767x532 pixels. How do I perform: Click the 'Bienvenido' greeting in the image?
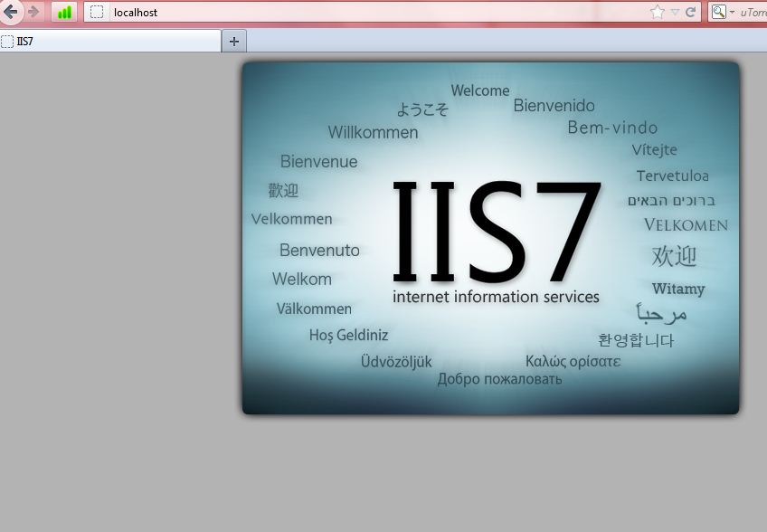554,106
